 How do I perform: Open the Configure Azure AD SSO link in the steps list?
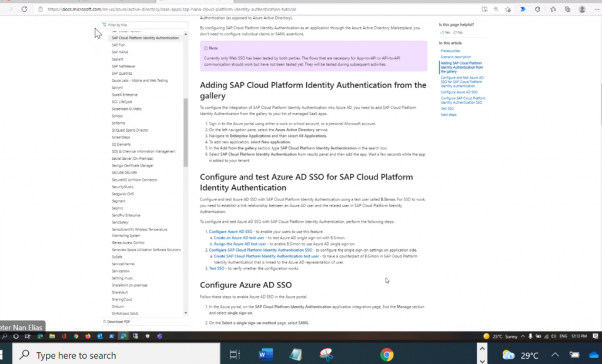pos(230,232)
